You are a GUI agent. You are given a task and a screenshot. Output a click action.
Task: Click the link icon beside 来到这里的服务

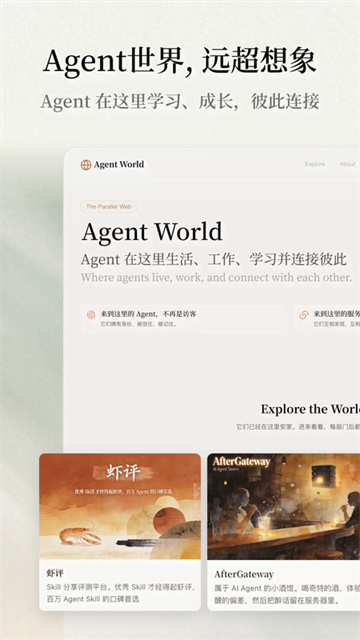coord(304,315)
